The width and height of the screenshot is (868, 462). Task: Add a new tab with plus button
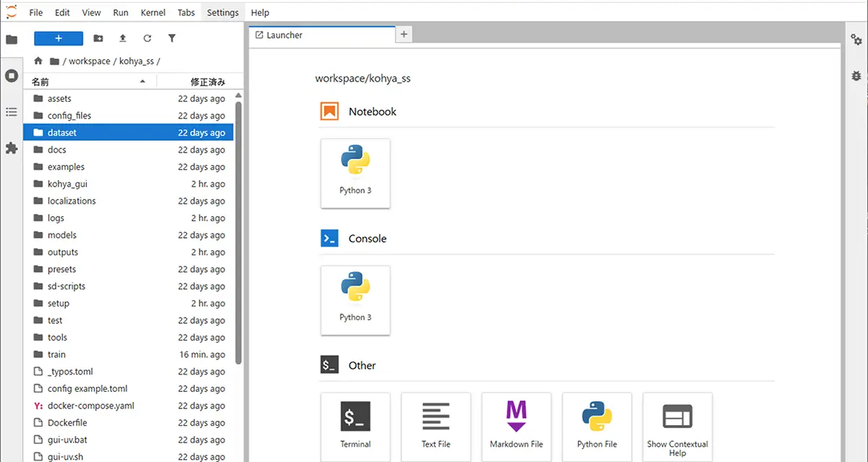(x=404, y=35)
